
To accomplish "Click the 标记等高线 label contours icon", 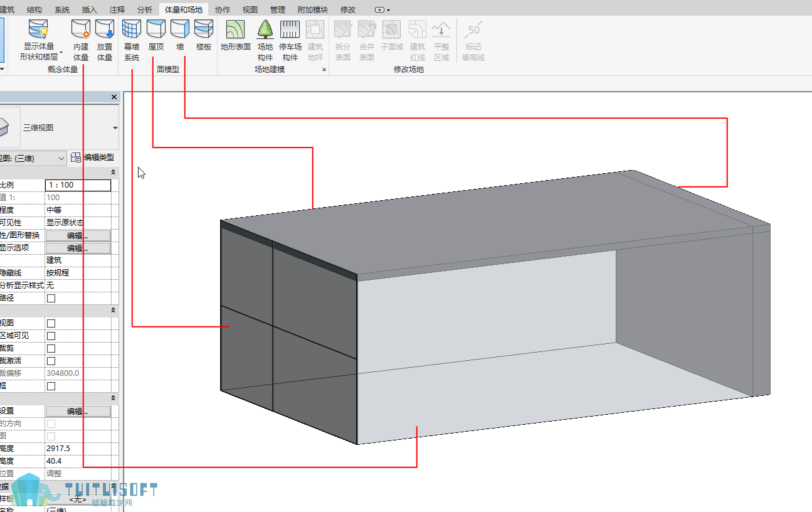I will pos(473,40).
